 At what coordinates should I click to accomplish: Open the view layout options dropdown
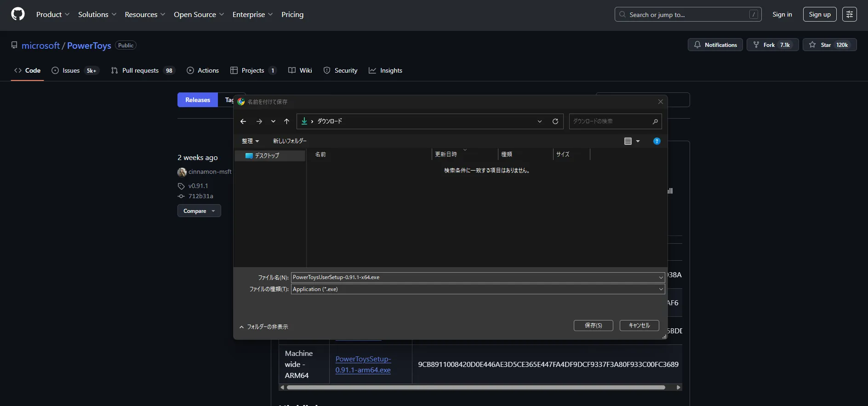pos(632,141)
